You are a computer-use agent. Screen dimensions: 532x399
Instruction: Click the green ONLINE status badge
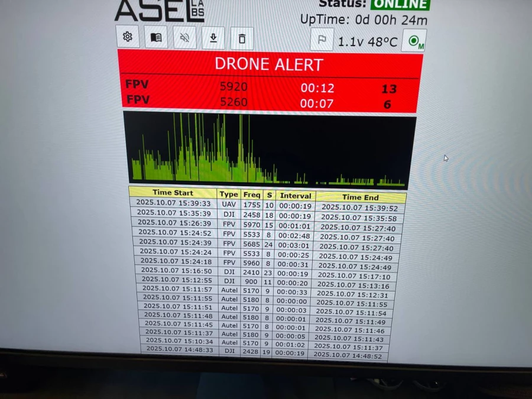[400, 4]
